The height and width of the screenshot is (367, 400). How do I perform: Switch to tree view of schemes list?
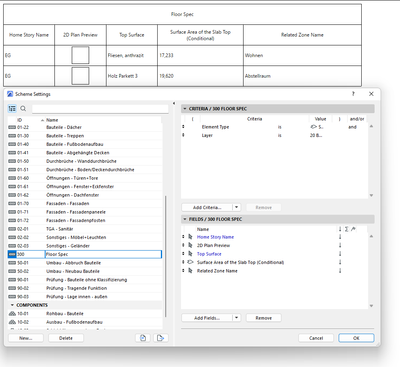(x=12, y=108)
